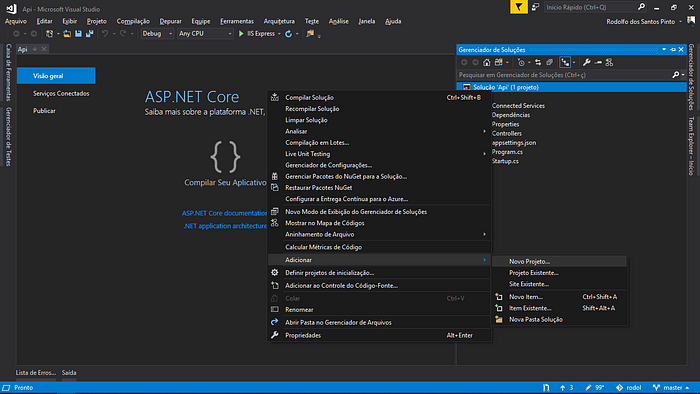This screenshot has width=700, height=394.
Task: Click the repository 'rodol' status bar item
Action: click(629, 388)
